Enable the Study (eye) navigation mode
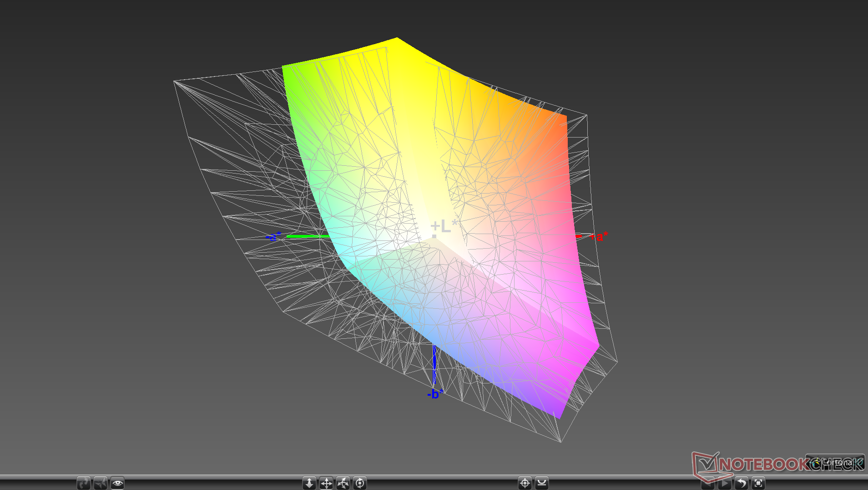This screenshot has width=868, height=490. pos(117,483)
